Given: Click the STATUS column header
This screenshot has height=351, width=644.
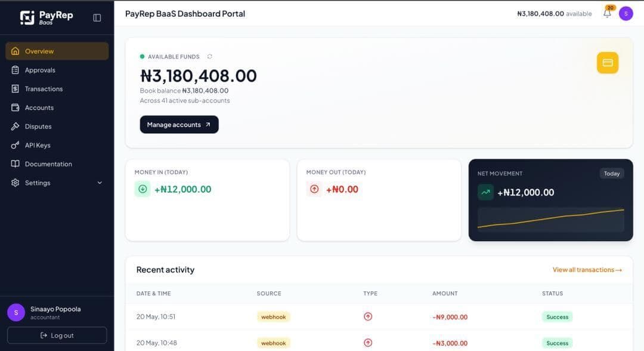Looking at the screenshot, I should [552, 294].
